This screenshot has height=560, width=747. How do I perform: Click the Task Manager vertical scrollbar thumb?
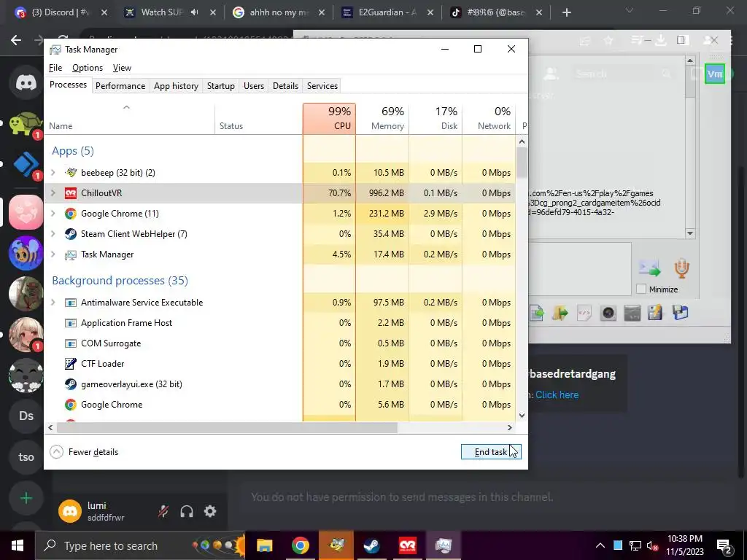[522, 163]
